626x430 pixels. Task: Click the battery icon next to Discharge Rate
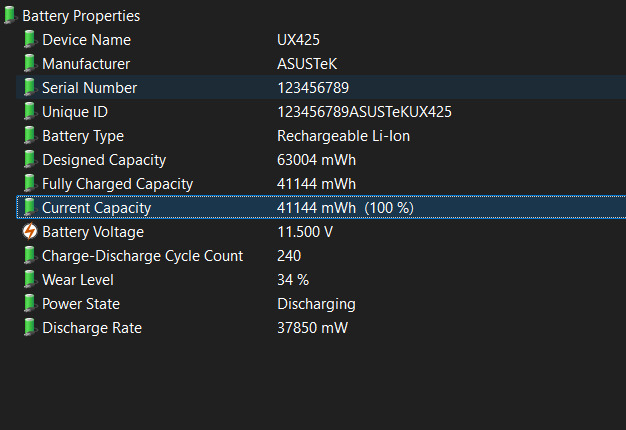coord(30,328)
